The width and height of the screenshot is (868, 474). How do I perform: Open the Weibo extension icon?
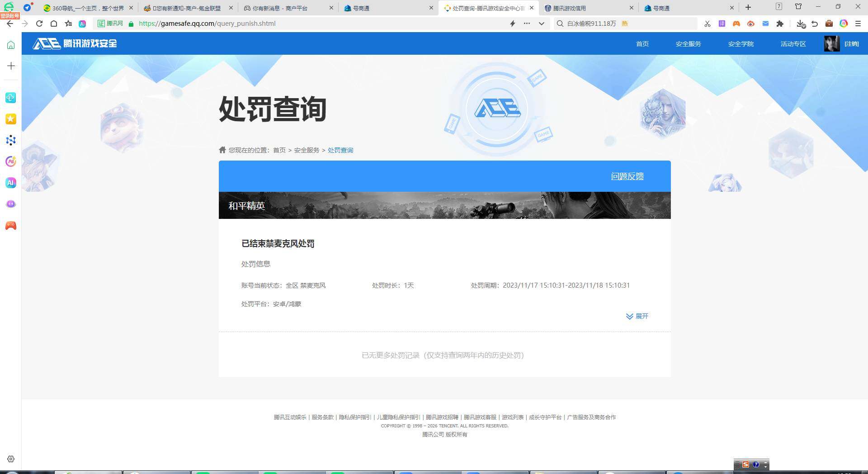coord(751,24)
